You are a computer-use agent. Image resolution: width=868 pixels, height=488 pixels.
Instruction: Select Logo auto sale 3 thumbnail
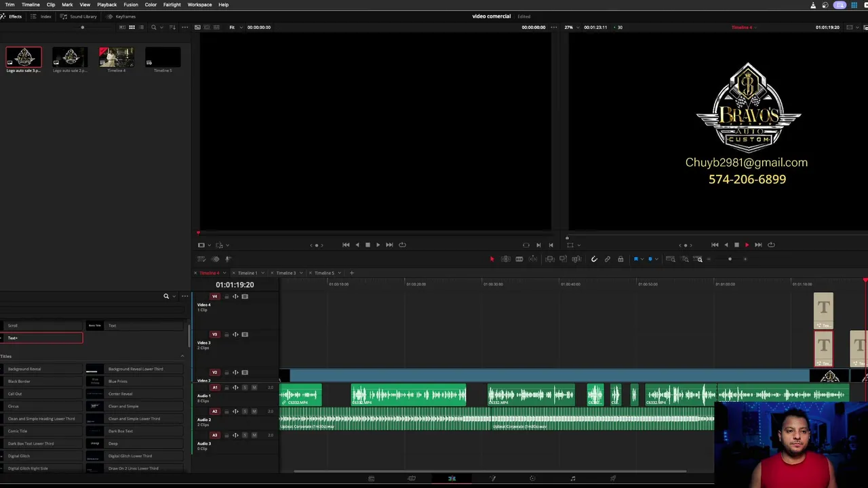pyautogui.click(x=24, y=57)
